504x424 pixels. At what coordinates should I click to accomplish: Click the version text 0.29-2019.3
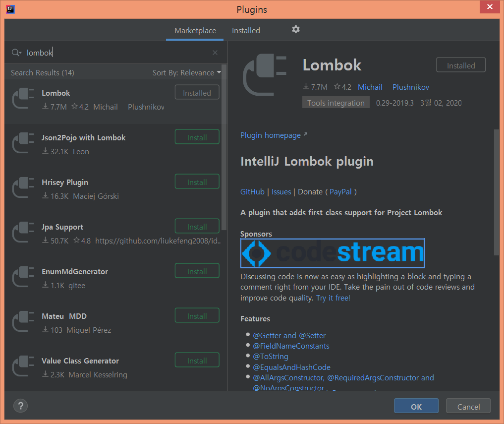[394, 103]
